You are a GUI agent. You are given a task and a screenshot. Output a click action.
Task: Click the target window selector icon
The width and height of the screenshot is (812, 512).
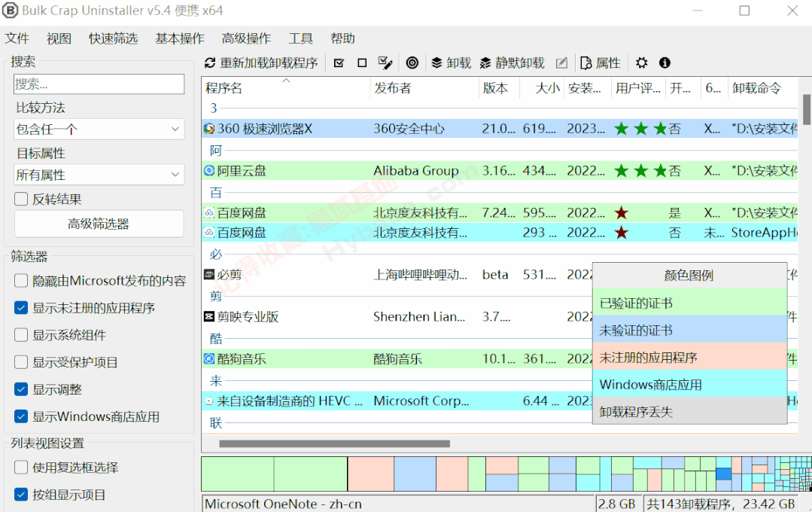point(412,63)
